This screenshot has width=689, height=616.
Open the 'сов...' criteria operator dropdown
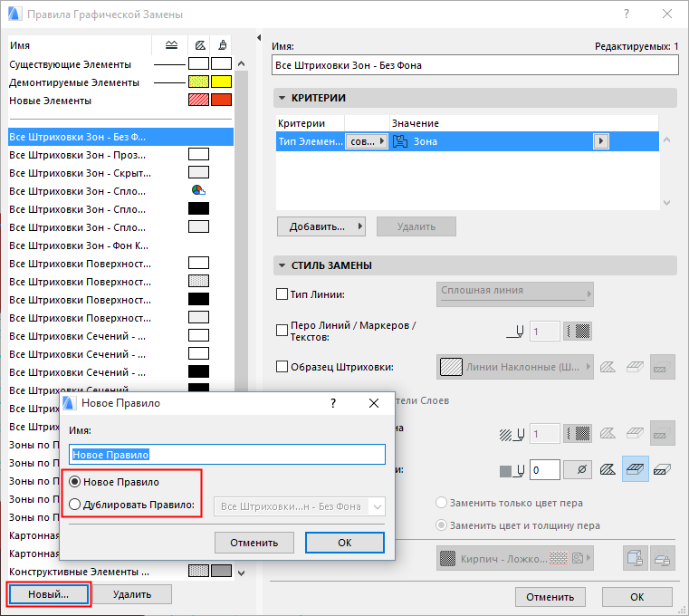pos(367,141)
